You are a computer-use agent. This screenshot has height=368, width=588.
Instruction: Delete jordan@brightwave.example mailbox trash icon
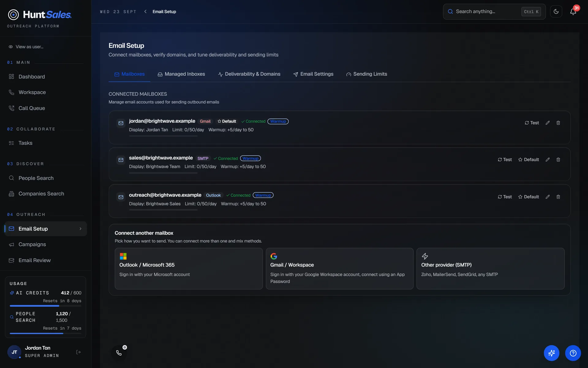click(558, 123)
